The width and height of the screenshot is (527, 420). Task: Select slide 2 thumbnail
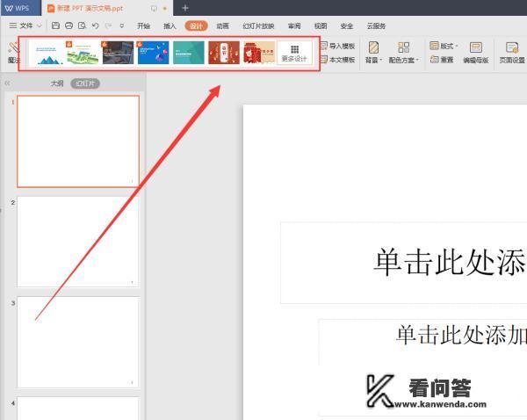pyautogui.click(x=78, y=243)
